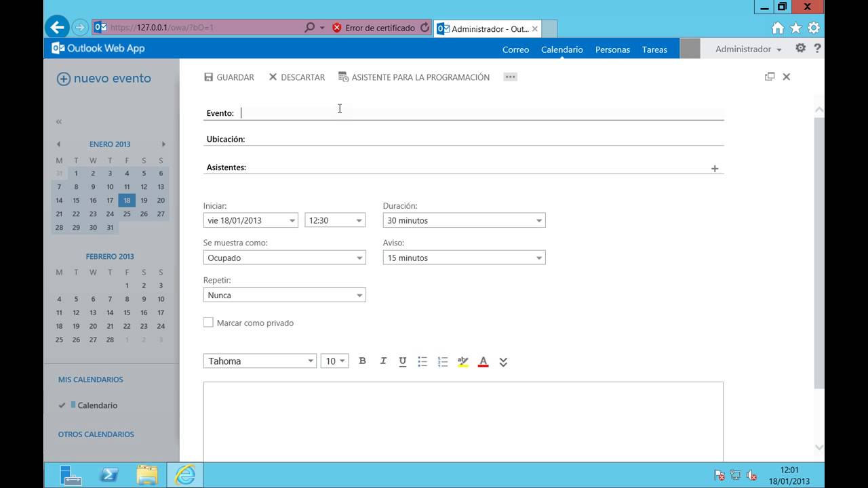Add attendees with the plus icon

[715, 168]
